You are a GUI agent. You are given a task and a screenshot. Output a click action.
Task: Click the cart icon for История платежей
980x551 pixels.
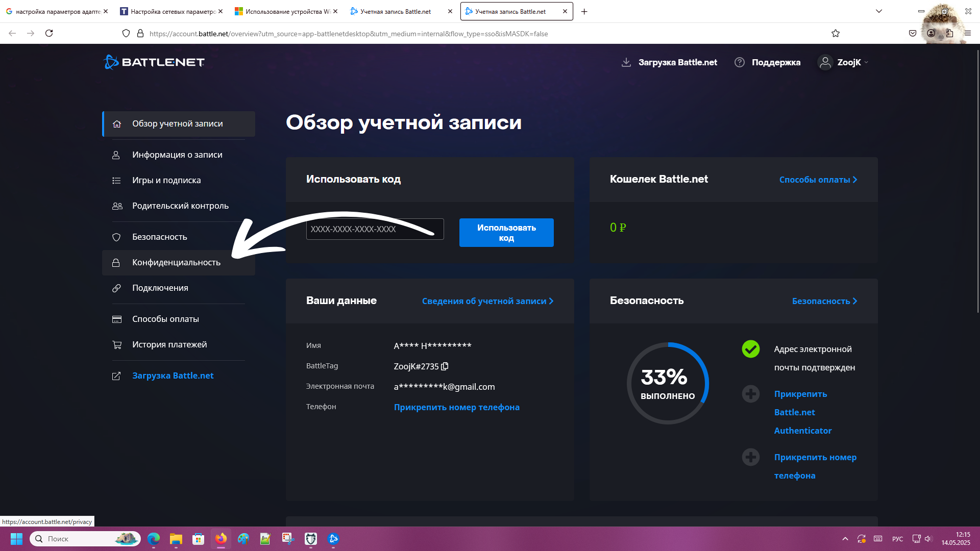coord(117,345)
